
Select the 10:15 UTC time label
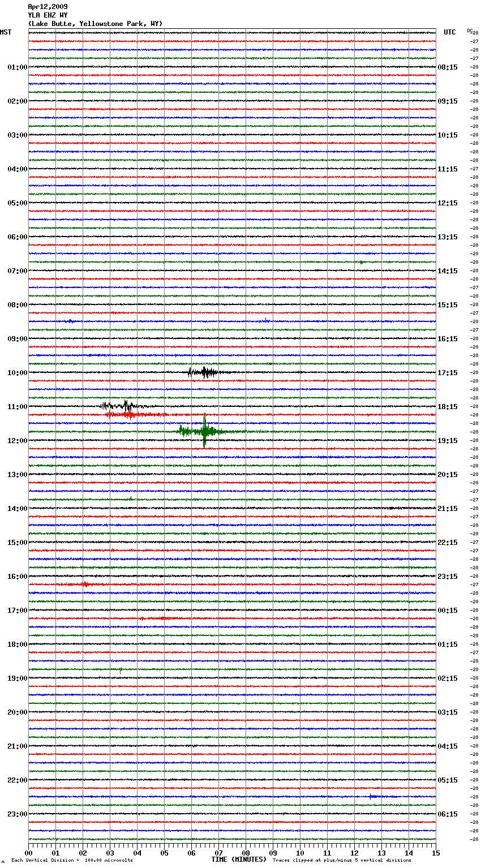coord(448,135)
